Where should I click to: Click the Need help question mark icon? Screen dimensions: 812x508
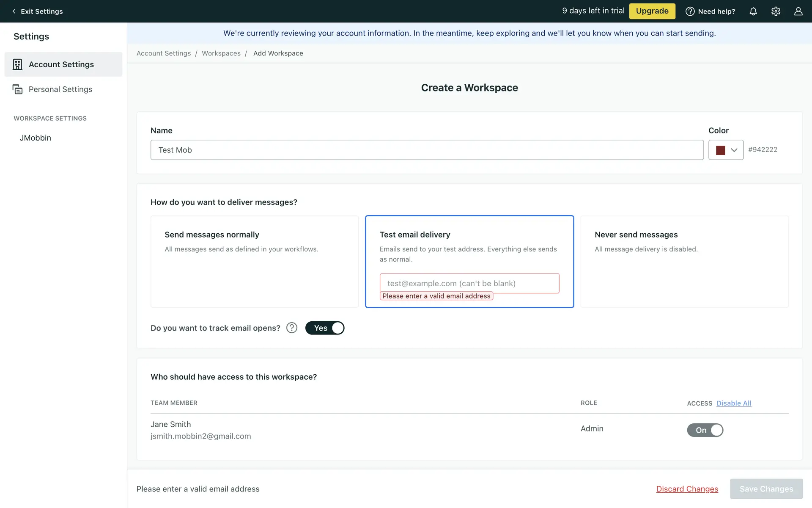pyautogui.click(x=690, y=11)
